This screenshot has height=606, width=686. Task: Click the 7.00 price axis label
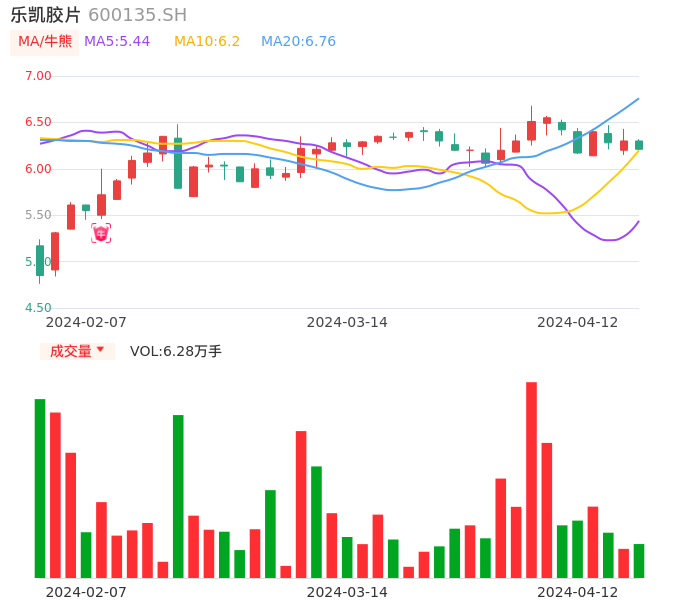(38, 76)
